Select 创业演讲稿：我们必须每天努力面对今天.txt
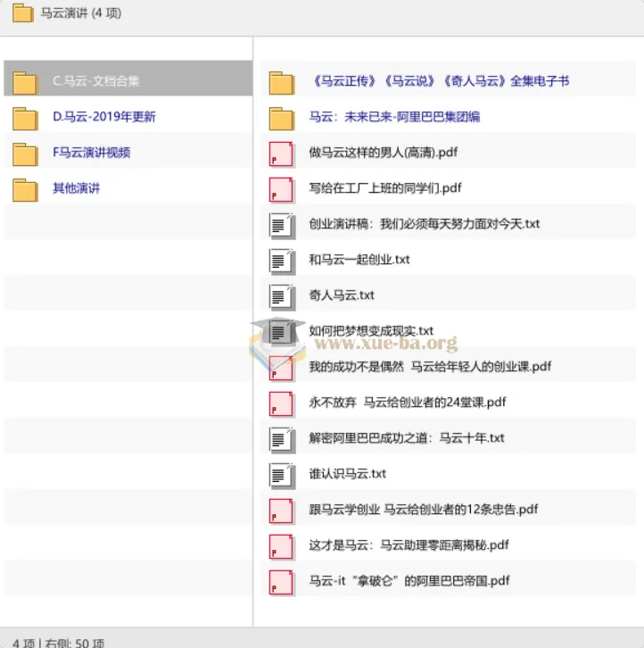Image resolution: width=644 pixels, height=648 pixels. tap(425, 224)
